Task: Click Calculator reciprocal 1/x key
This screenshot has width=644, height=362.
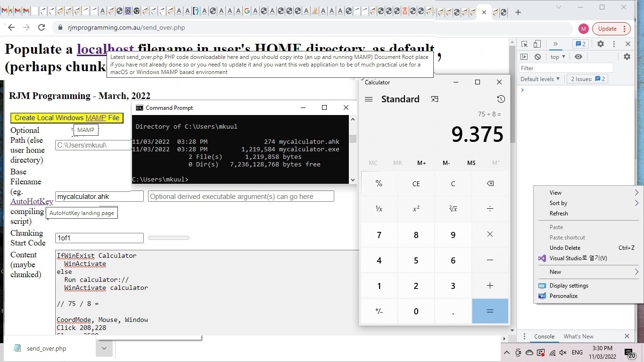Action: (379, 209)
